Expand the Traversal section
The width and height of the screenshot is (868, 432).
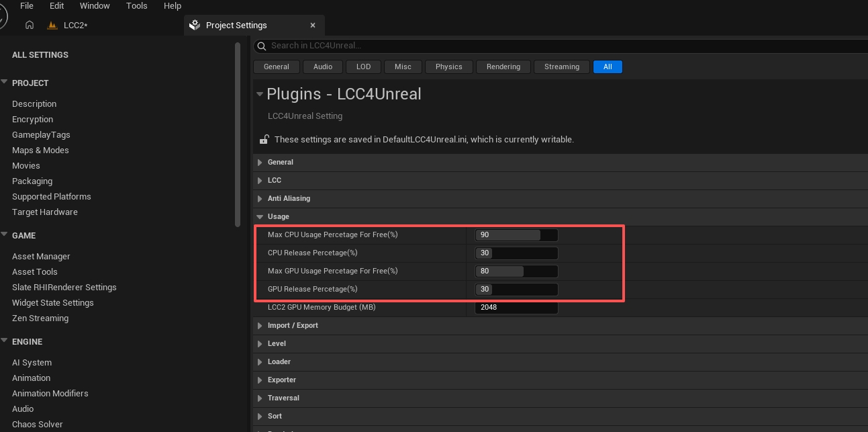tap(260, 398)
